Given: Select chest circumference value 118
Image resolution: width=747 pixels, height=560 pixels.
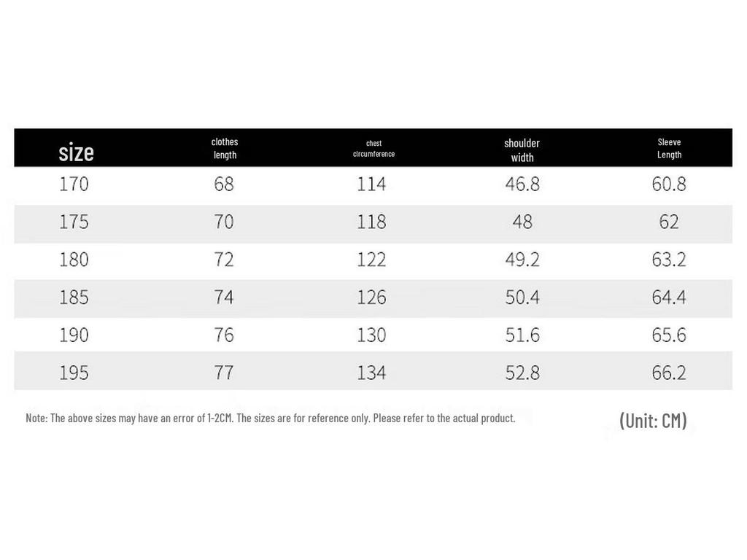Looking at the screenshot, I should pyautogui.click(x=371, y=222).
